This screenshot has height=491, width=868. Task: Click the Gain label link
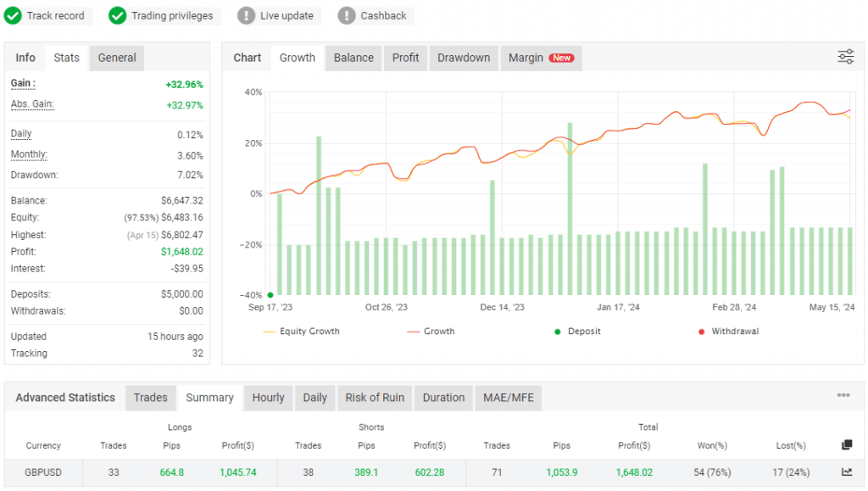coord(19,83)
